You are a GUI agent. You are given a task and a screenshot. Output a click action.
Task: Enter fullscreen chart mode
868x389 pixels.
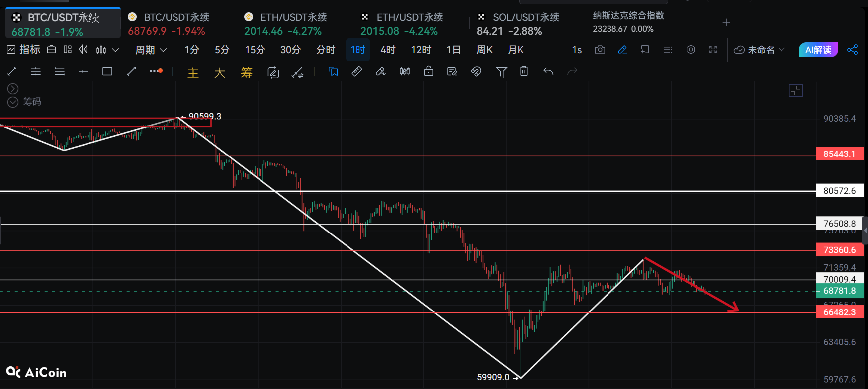tap(713, 50)
